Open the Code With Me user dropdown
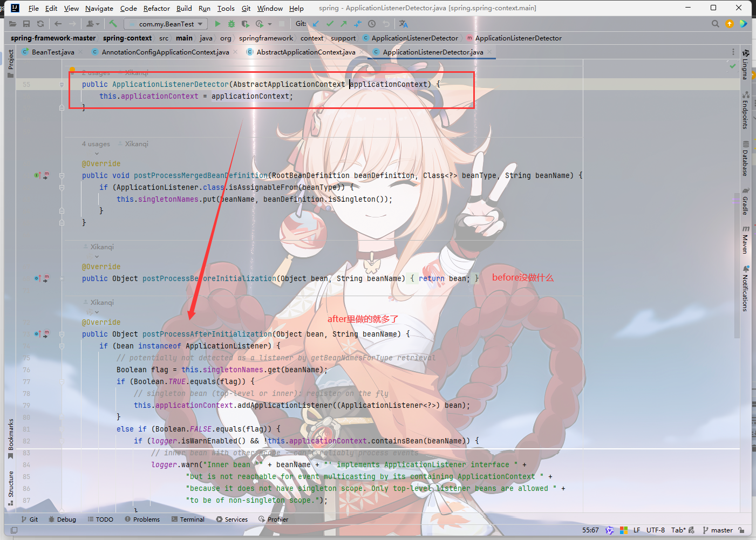The height and width of the screenshot is (540, 756). point(93,24)
